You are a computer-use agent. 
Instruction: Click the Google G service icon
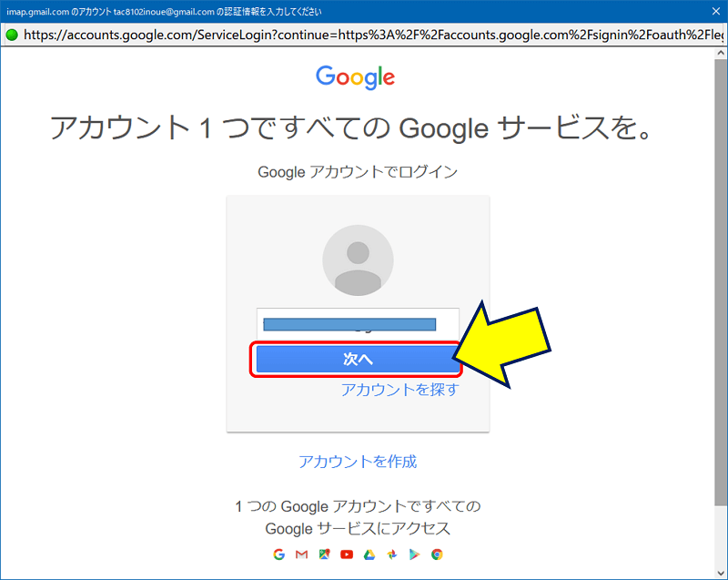279,554
